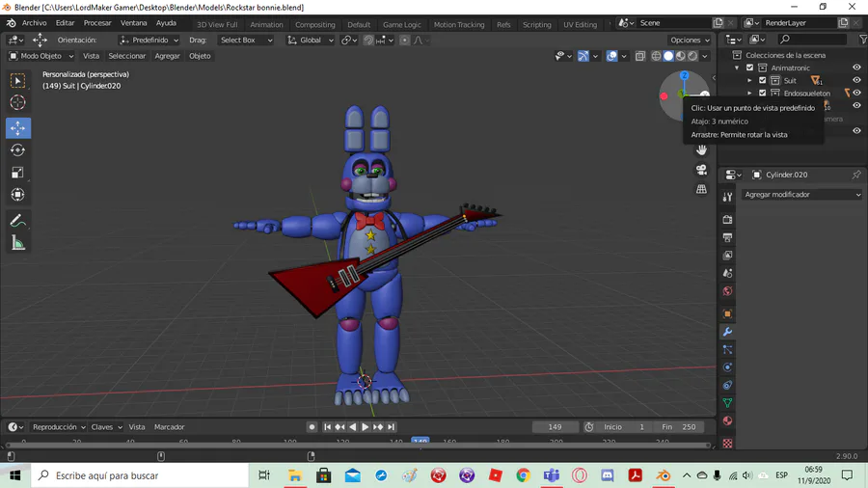Toggle viewport overlays button
Viewport: 868px width, 488px height.
[611, 56]
